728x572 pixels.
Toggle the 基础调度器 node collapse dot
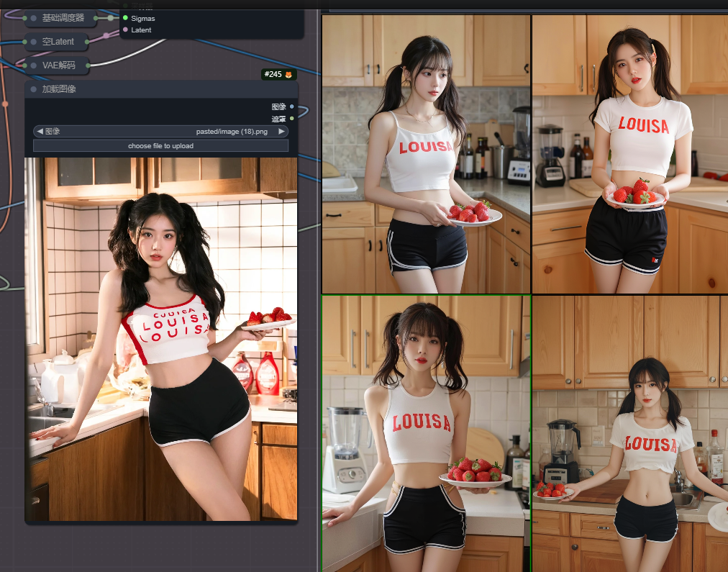pos(33,18)
